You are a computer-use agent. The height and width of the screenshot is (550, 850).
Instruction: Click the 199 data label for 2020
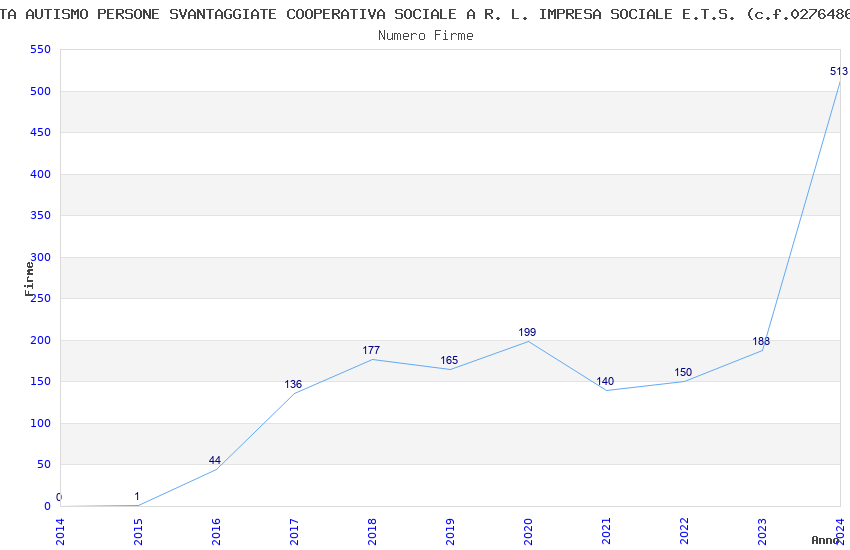coord(527,332)
